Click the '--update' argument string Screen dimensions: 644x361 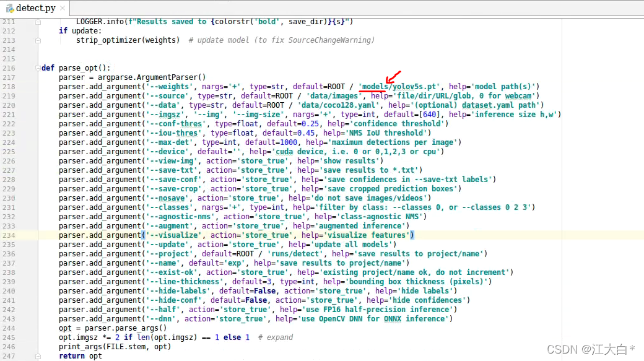point(167,245)
